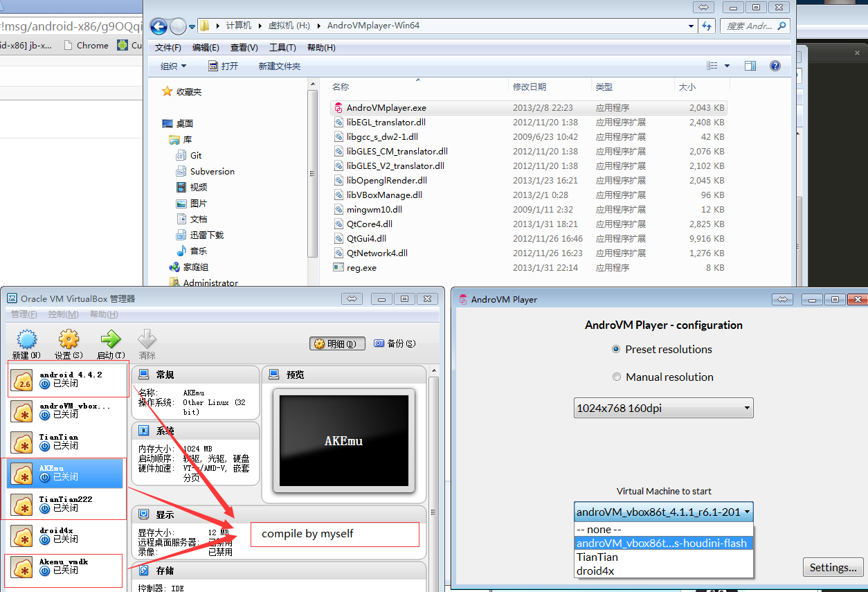Open VirtualBox Control (控制) menu
The height and width of the screenshot is (592, 868).
(63, 314)
